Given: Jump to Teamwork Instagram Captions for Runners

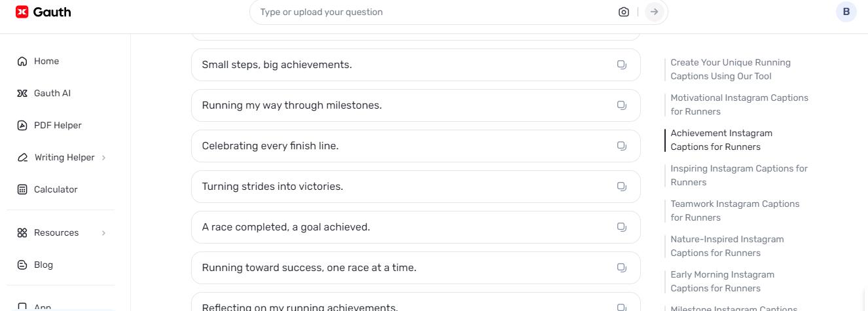Looking at the screenshot, I should (734, 211).
